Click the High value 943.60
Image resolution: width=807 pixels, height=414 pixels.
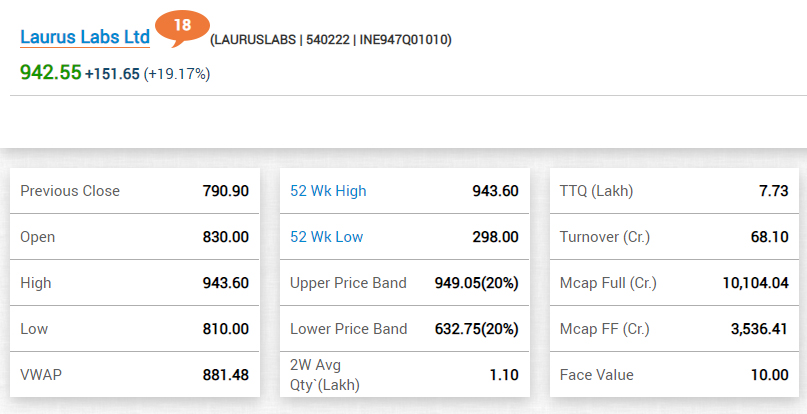pyautogui.click(x=225, y=283)
